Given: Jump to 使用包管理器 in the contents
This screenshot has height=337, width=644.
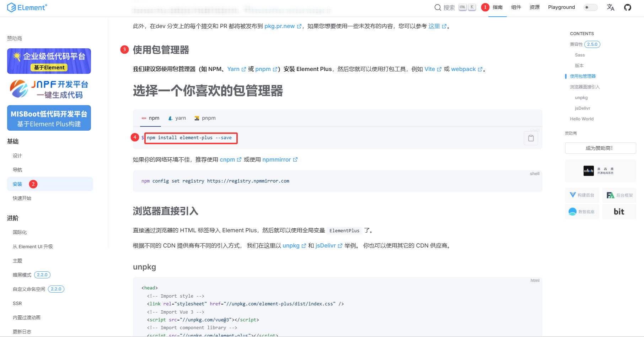Looking at the screenshot, I should click(x=583, y=76).
